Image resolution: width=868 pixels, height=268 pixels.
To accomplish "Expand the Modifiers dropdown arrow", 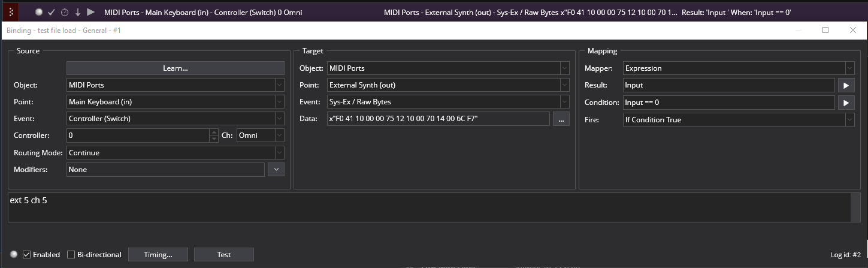I will point(276,170).
